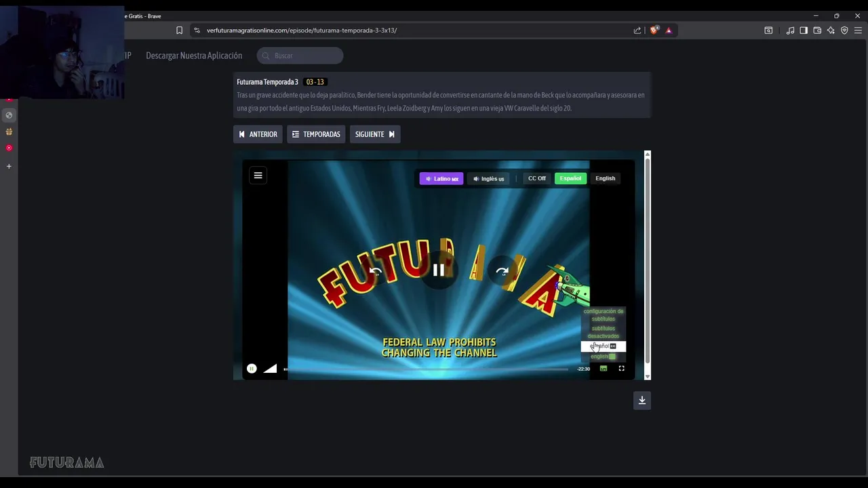Select Latino MX audio track
Viewport: 868px width, 488px height.
pyautogui.click(x=441, y=178)
